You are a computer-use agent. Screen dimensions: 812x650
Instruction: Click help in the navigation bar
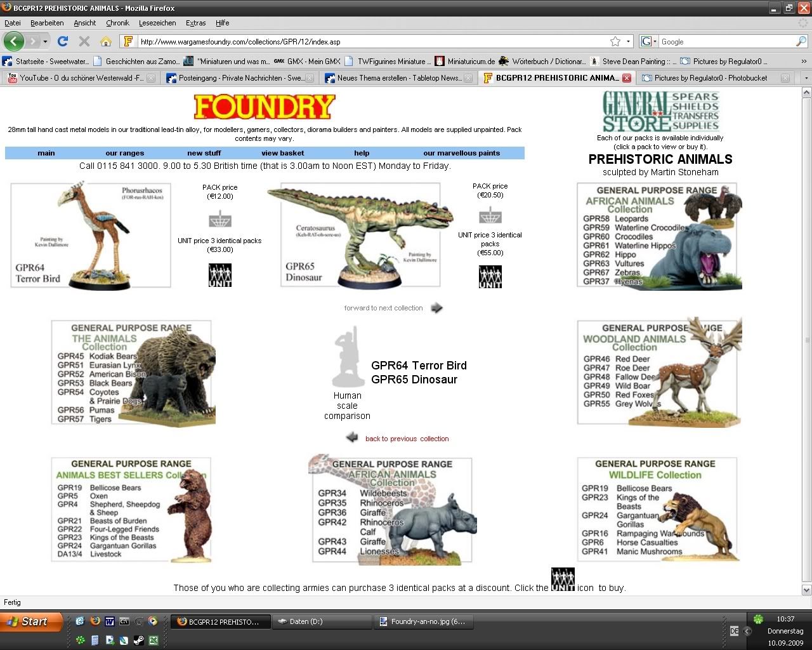point(362,153)
